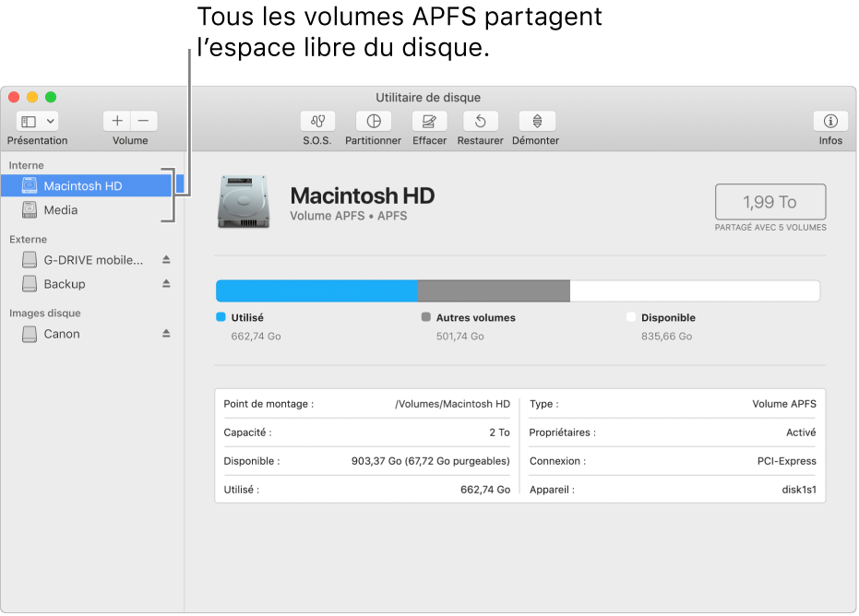859x616 pixels.
Task: Click the blue Utilisé segment of the bar
Action: pos(316,290)
